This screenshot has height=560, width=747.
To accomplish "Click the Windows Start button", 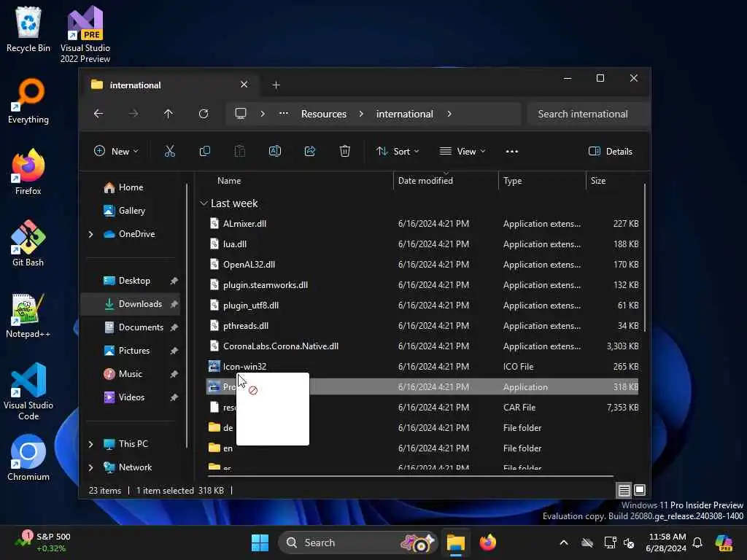I will click(x=260, y=542).
